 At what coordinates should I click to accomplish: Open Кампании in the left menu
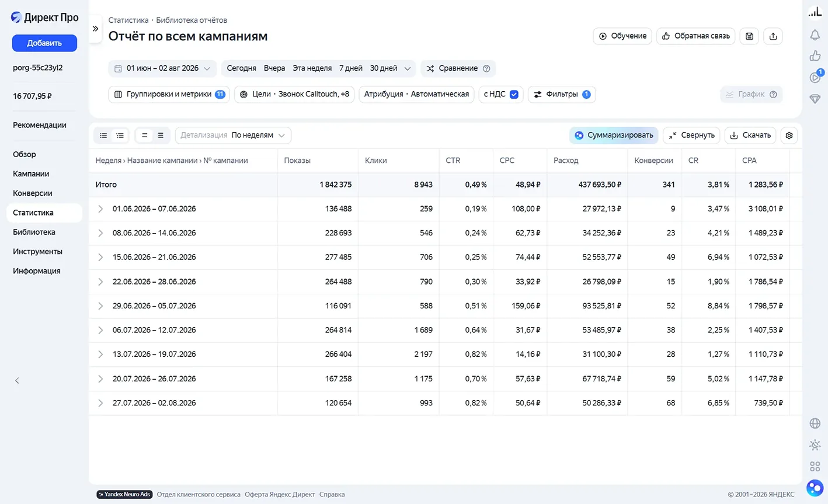(31, 174)
